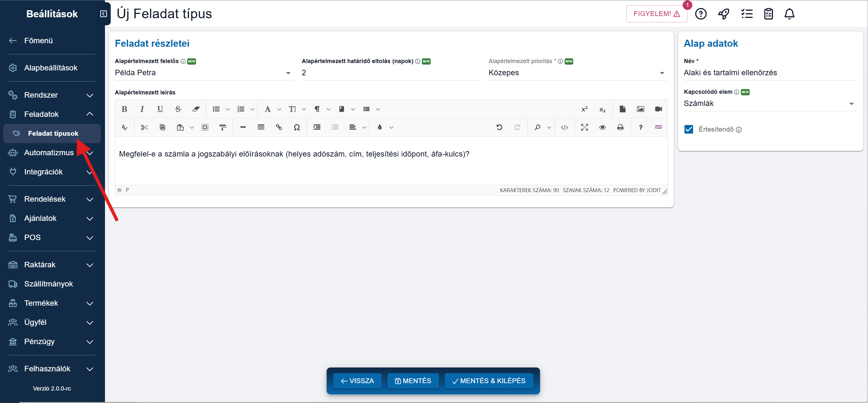This screenshot has height=403, width=868.
Task: Switch the editor to source code view
Action: tap(564, 127)
